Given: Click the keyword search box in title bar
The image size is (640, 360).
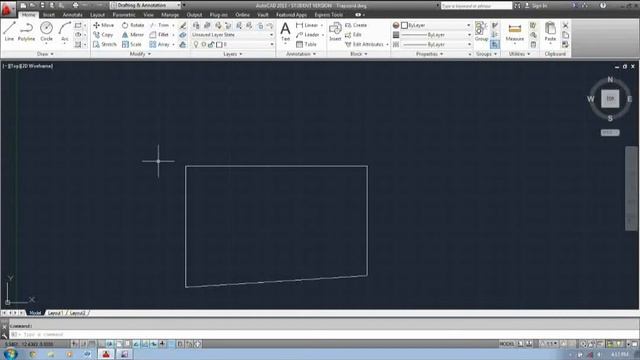Looking at the screenshot, I should [476, 6].
